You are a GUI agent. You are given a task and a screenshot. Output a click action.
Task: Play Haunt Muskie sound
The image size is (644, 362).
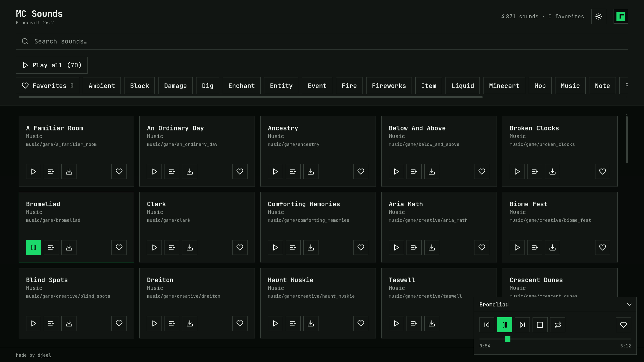(x=275, y=323)
